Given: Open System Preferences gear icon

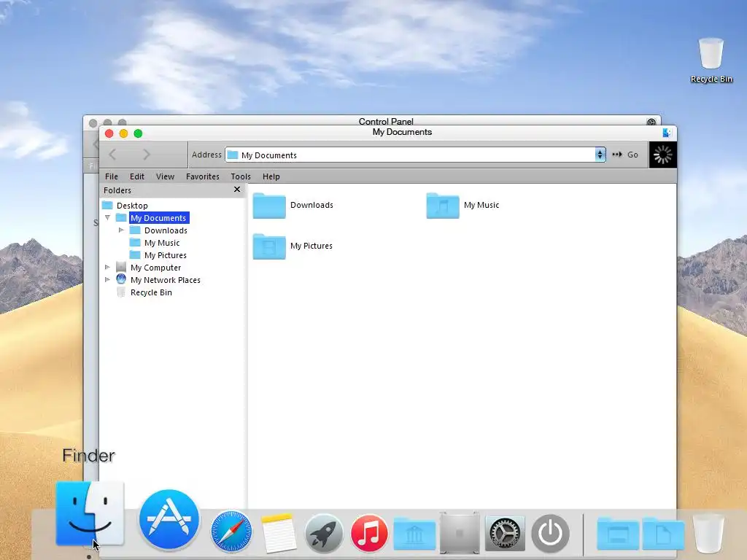Looking at the screenshot, I should (x=505, y=533).
